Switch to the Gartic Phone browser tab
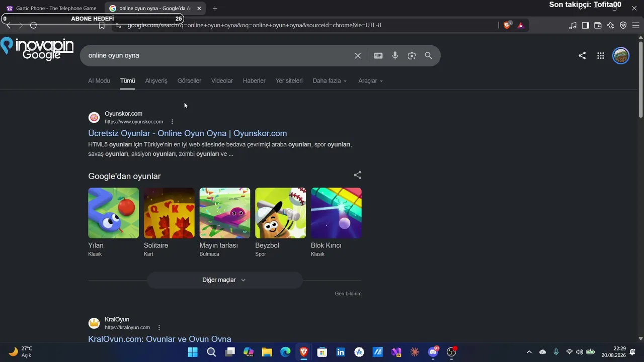Screen dimensions: 644x362 (x=52, y=9)
